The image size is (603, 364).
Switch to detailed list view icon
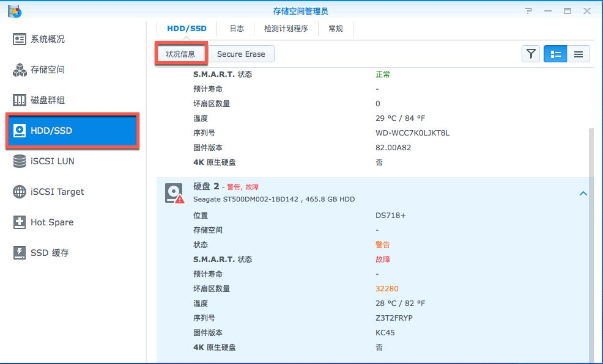(x=555, y=54)
